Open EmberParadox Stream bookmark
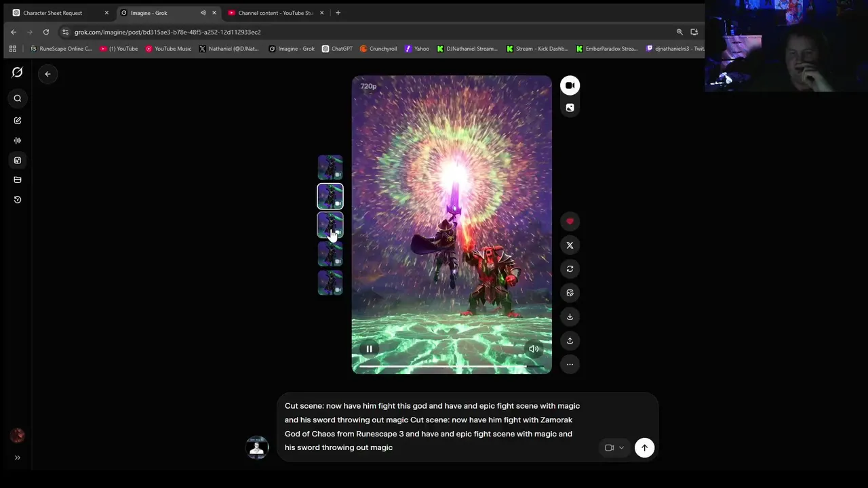The image size is (868, 488). tap(607, 49)
